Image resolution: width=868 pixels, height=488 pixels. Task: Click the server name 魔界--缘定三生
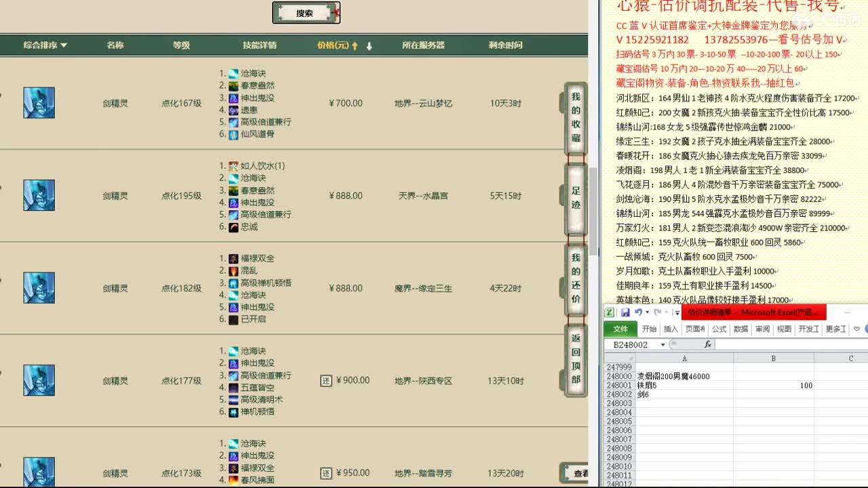423,288
